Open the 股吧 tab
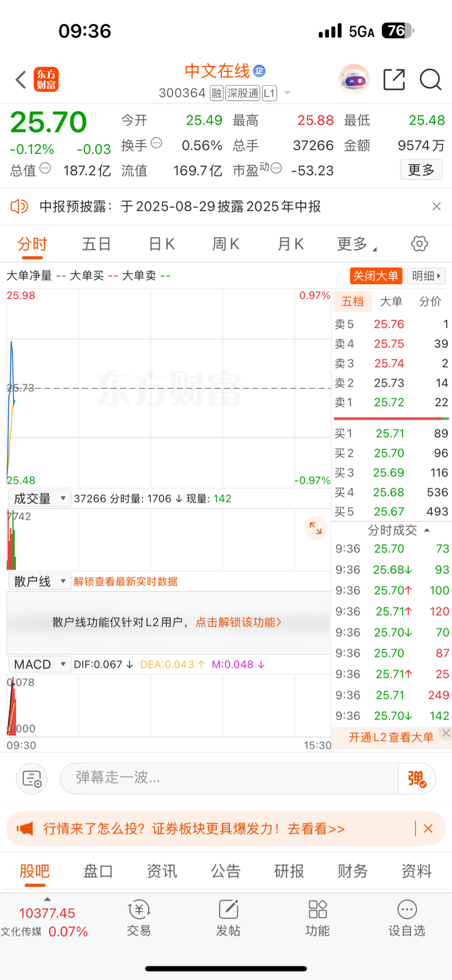452x980 pixels. tap(35, 871)
